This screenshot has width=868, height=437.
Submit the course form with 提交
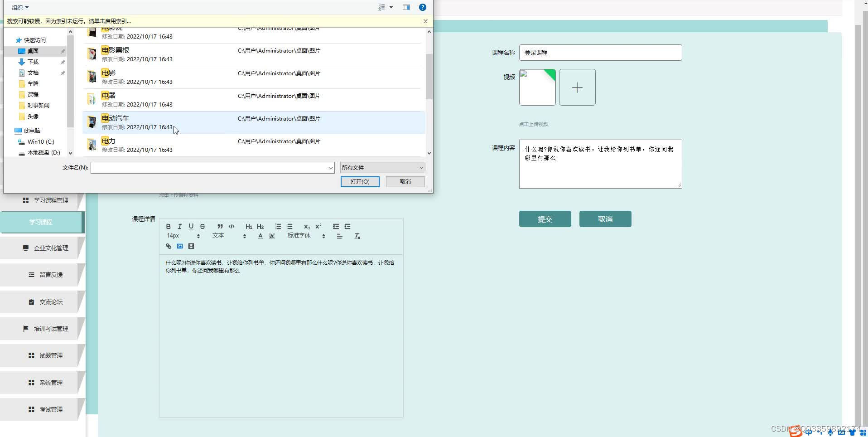coord(545,219)
